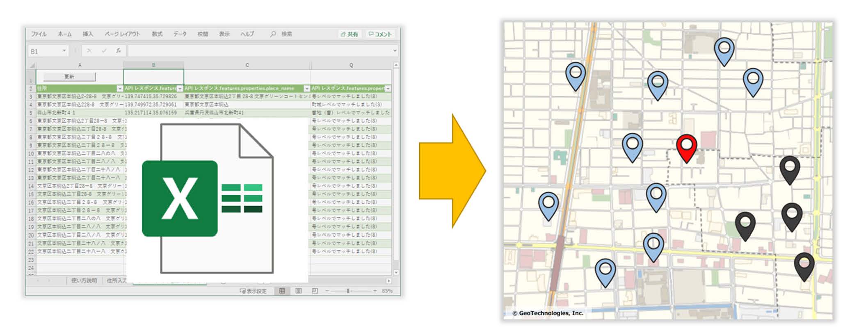This screenshot has width=868, height=335.
Task: Select cell reading 兵庫県丹波篠山市北新町41
Action: coord(247,113)
